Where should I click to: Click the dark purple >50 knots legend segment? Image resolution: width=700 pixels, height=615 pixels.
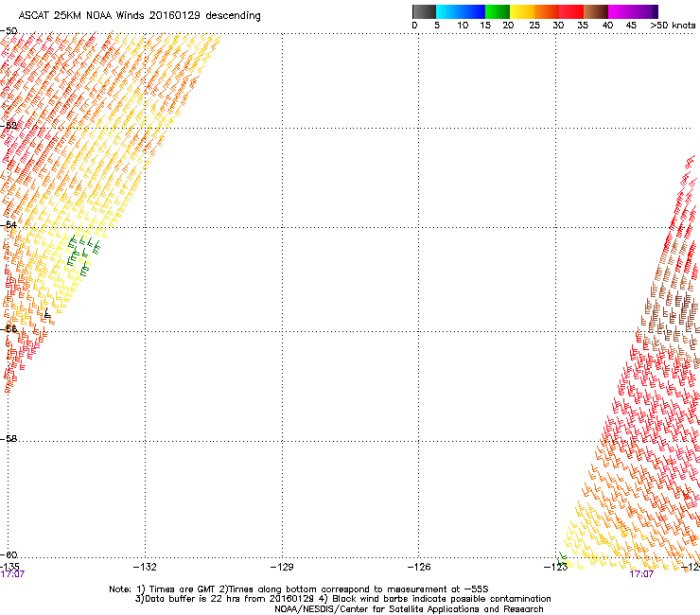656,11
